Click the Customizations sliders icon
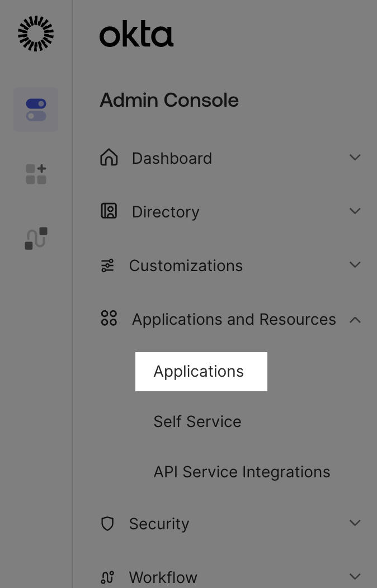 107,265
